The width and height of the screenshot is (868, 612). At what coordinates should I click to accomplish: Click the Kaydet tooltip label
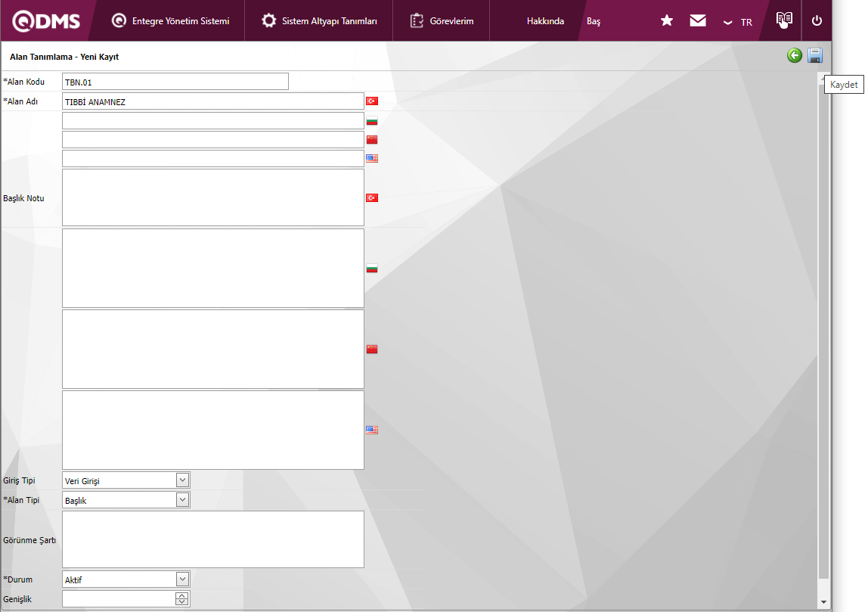coord(844,85)
